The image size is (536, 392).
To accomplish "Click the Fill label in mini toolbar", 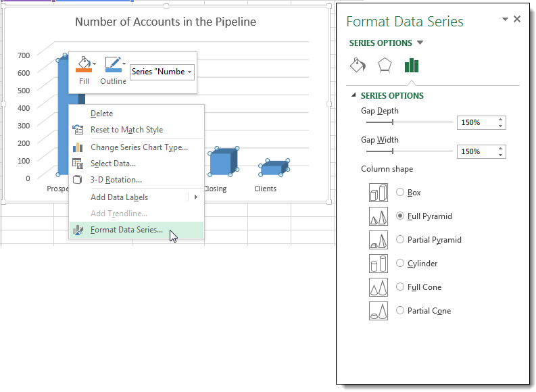I will 84,81.
